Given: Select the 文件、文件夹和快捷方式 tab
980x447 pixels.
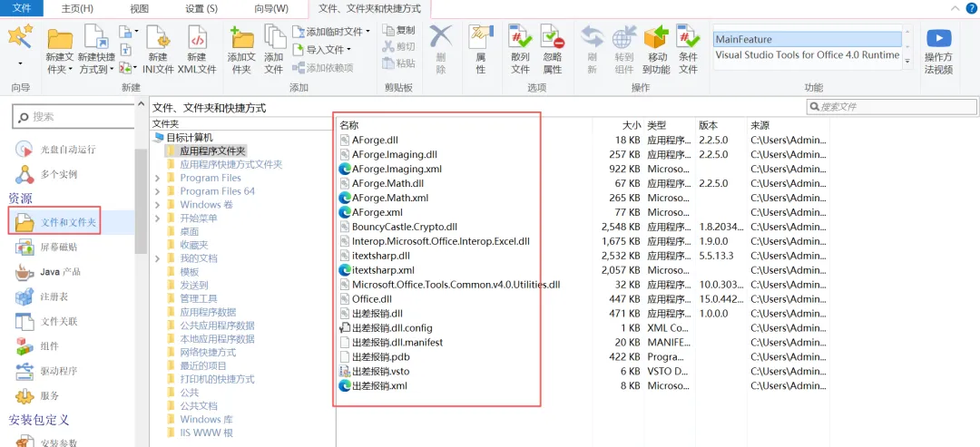Looking at the screenshot, I should point(369,9).
